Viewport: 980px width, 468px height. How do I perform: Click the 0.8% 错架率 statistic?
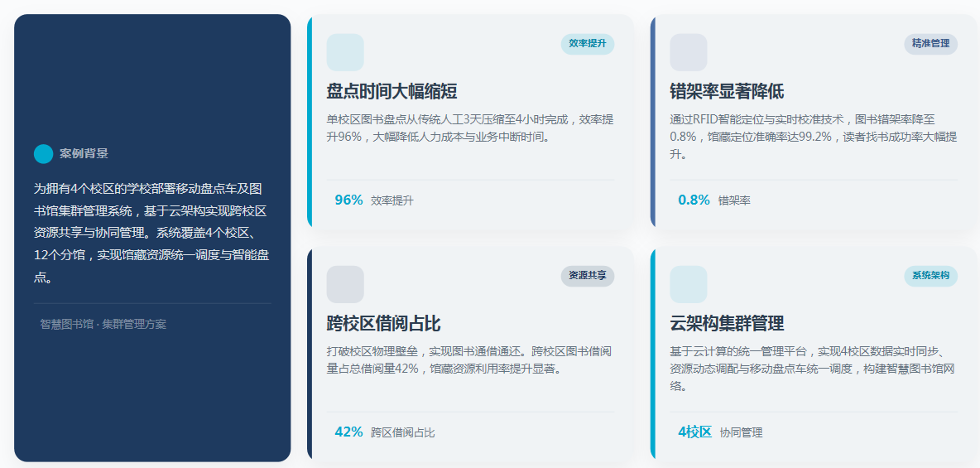coord(694,200)
